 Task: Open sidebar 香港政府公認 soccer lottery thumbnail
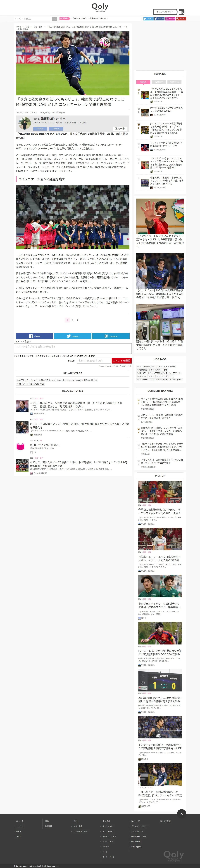[160, 322]
